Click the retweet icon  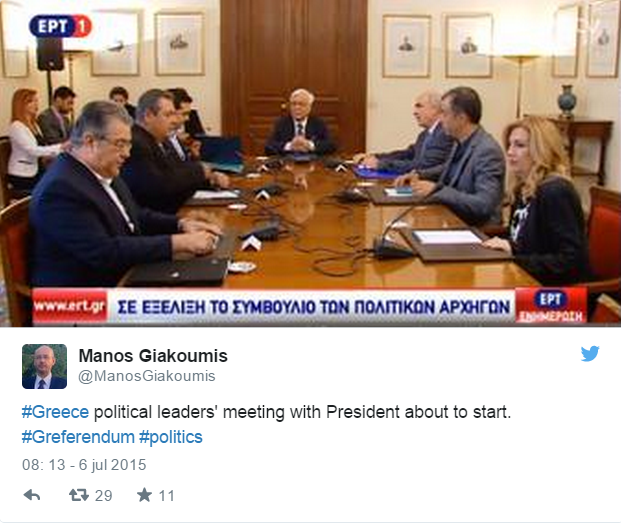point(79,495)
